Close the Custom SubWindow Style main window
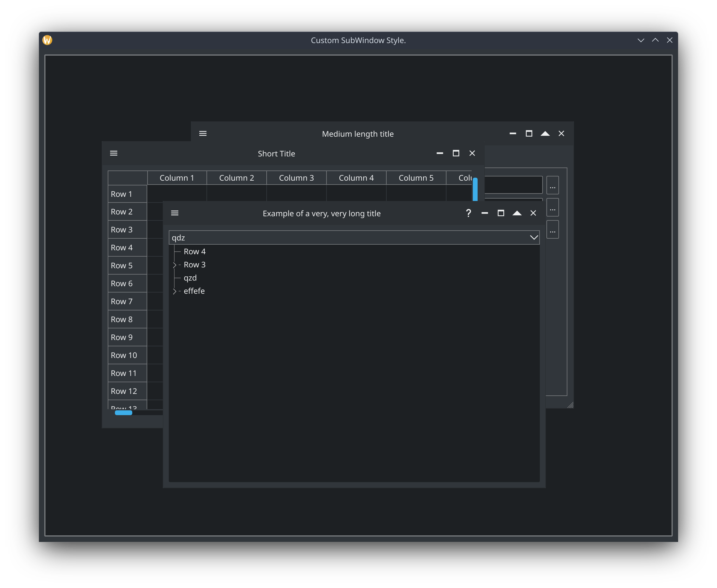Screen dimensions: 717x588 point(669,40)
